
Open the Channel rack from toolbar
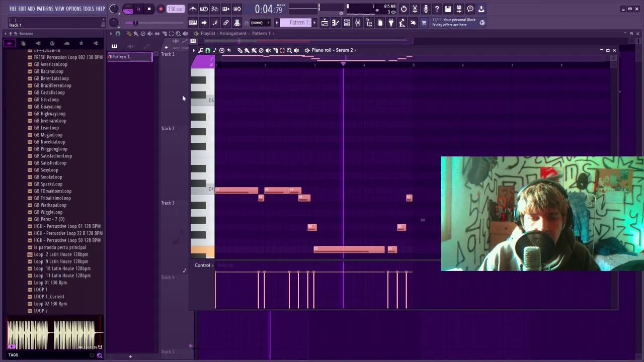(x=347, y=23)
